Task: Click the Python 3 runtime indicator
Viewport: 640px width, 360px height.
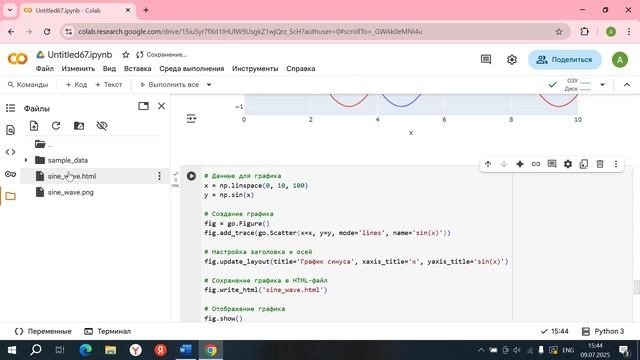Action: click(x=603, y=331)
